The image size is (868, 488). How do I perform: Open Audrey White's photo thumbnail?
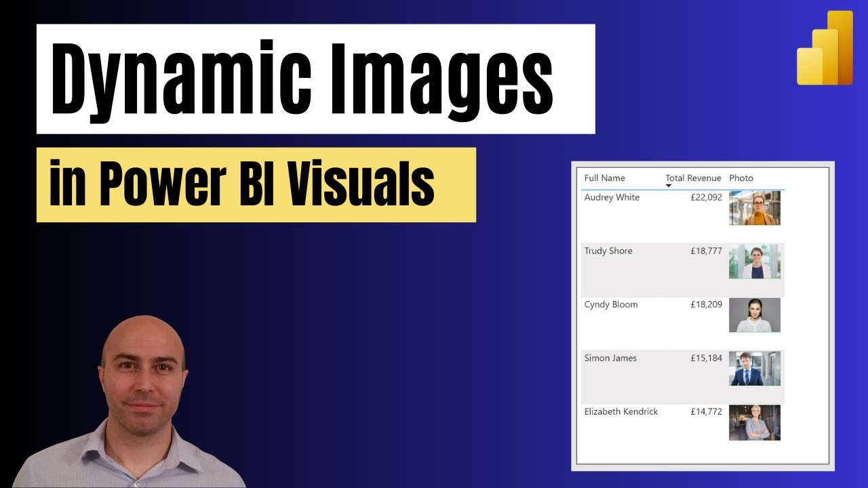[755, 208]
